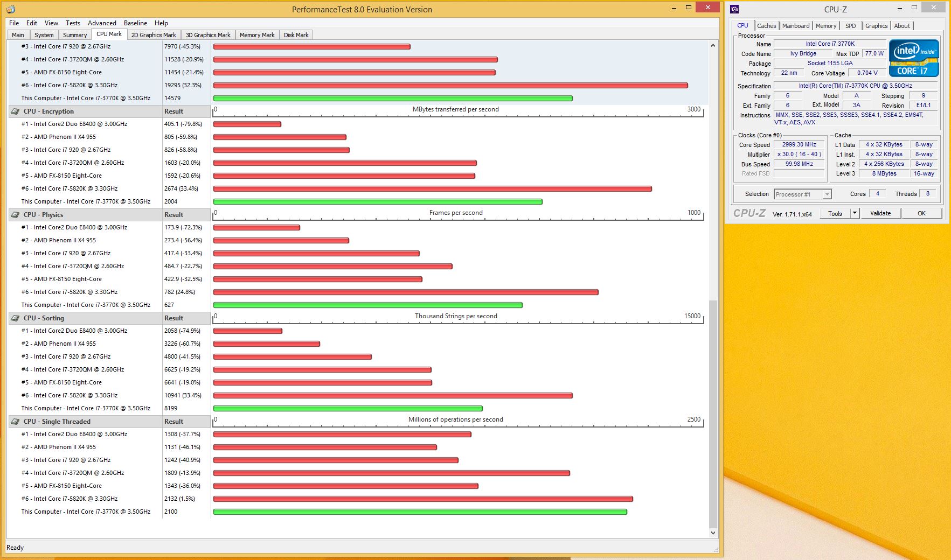Screen dimensions: 951x560
Task: Open the View menu
Action: tap(51, 23)
